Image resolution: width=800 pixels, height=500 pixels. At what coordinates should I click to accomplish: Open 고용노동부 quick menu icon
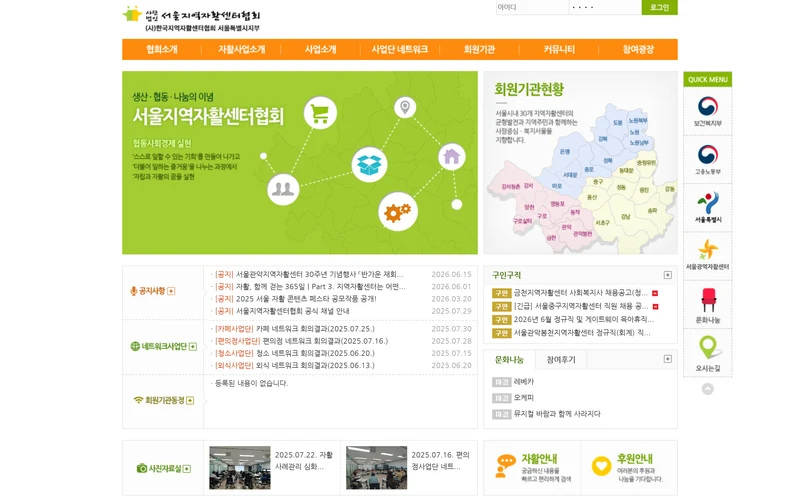tap(708, 160)
